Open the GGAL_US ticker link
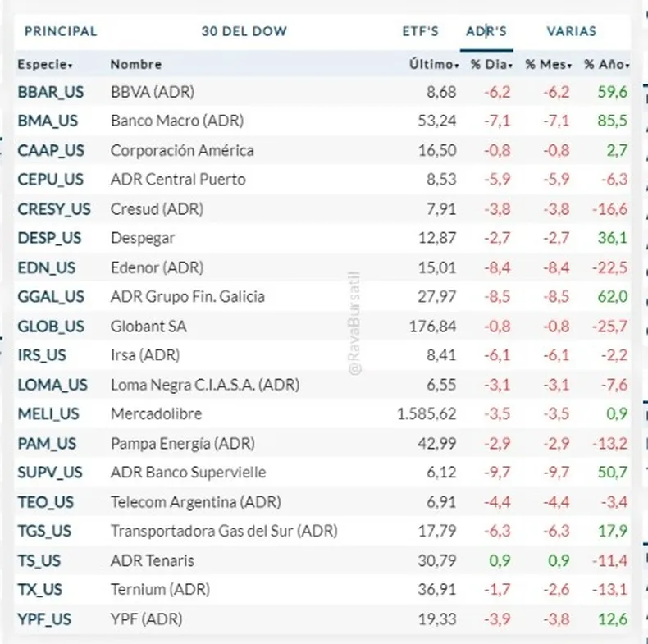Screen dimensions: 648x644 coord(51,297)
